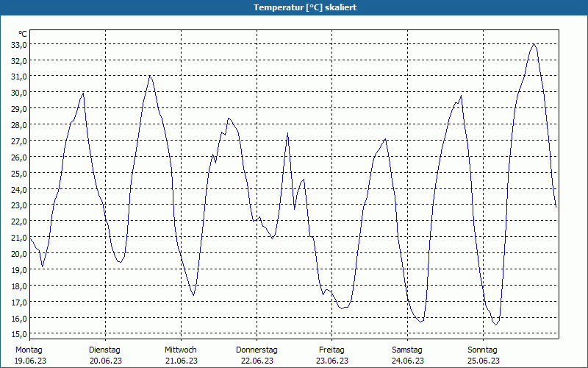The height and width of the screenshot is (368, 588).
Task: Click the date '25.06.23'
Action: pyautogui.click(x=484, y=361)
